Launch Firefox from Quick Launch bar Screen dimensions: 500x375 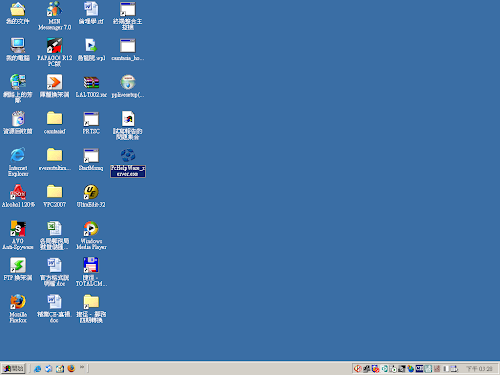pos(71,368)
